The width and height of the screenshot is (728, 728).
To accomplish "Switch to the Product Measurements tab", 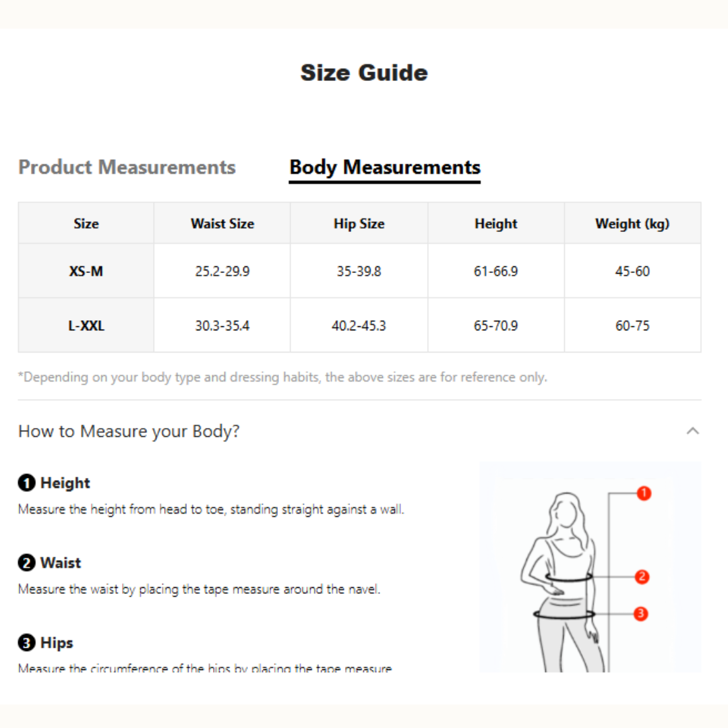I will pyautogui.click(x=127, y=167).
